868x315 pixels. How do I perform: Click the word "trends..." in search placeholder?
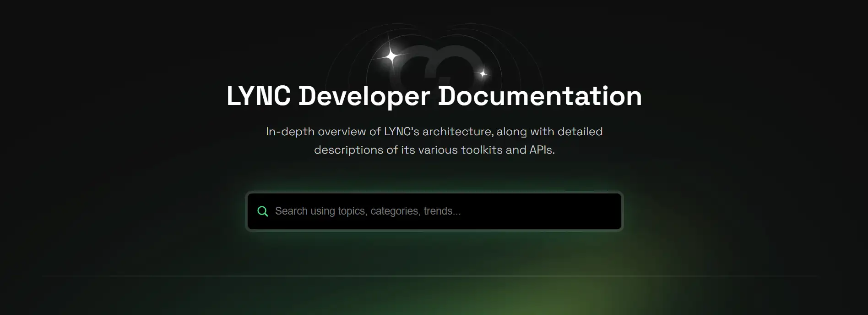point(442,211)
